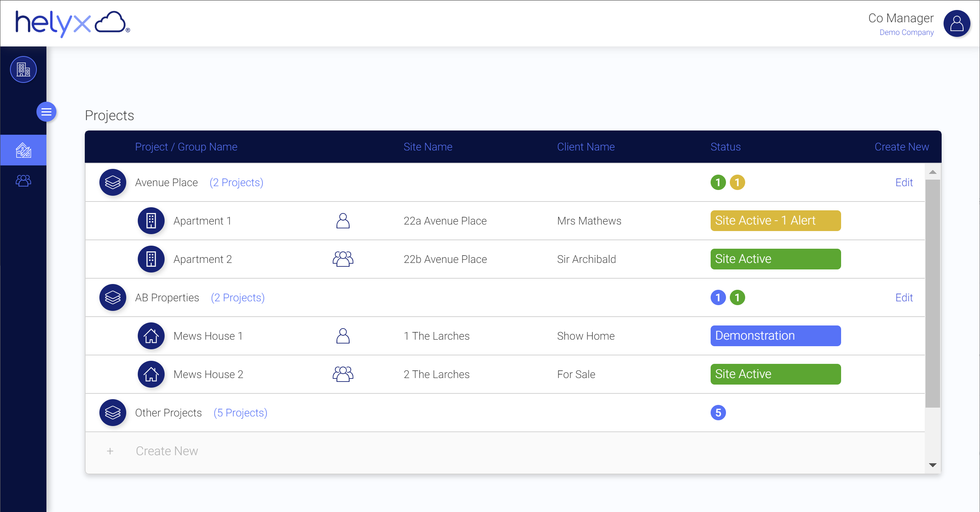Open the Users group sidebar icon
Screen dimensions: 980x512
coord(23,180)
